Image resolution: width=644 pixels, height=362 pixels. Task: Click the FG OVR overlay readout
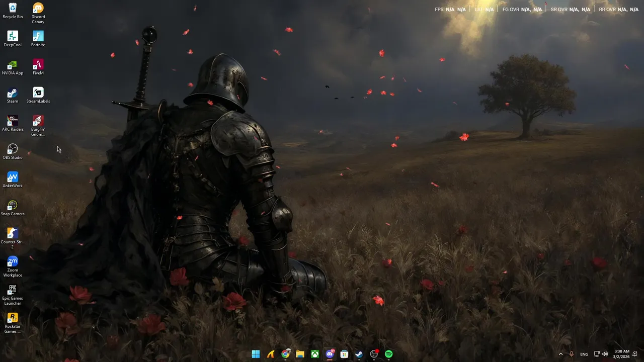pos(522,10)
